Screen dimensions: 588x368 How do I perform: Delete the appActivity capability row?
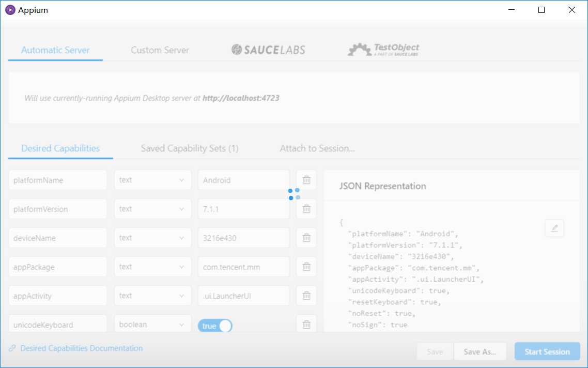tap(306, 296)
